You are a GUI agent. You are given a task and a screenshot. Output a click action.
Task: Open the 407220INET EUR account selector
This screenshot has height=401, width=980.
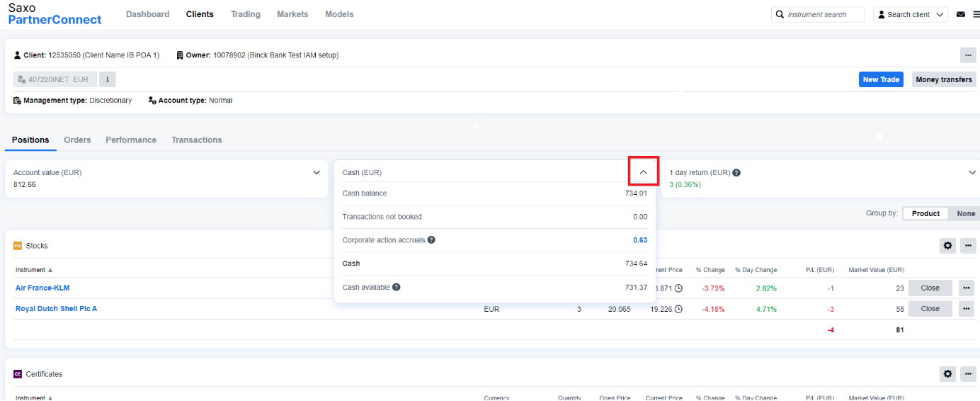click(55, 79)
